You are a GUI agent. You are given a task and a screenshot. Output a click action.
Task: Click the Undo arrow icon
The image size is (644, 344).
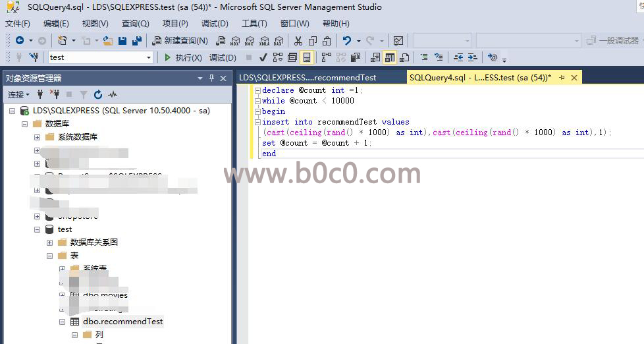tap(347, 40)
